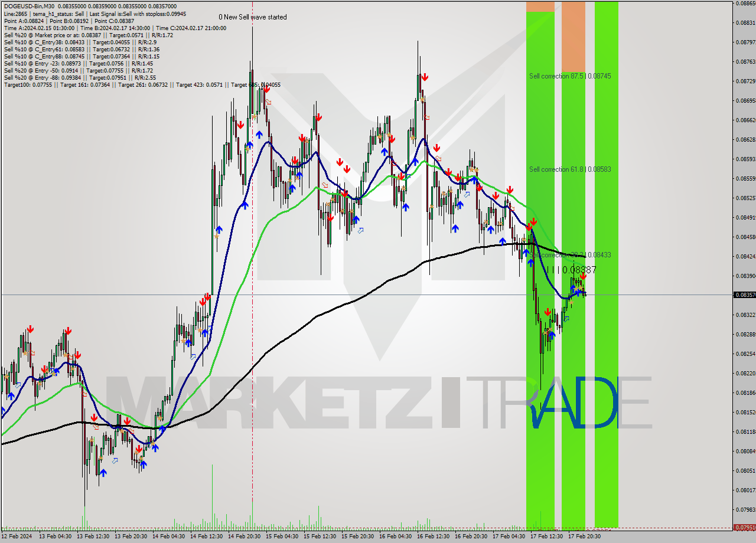
Task: Click the 0.08424 price axis label
Action: (x=745, y=256)
